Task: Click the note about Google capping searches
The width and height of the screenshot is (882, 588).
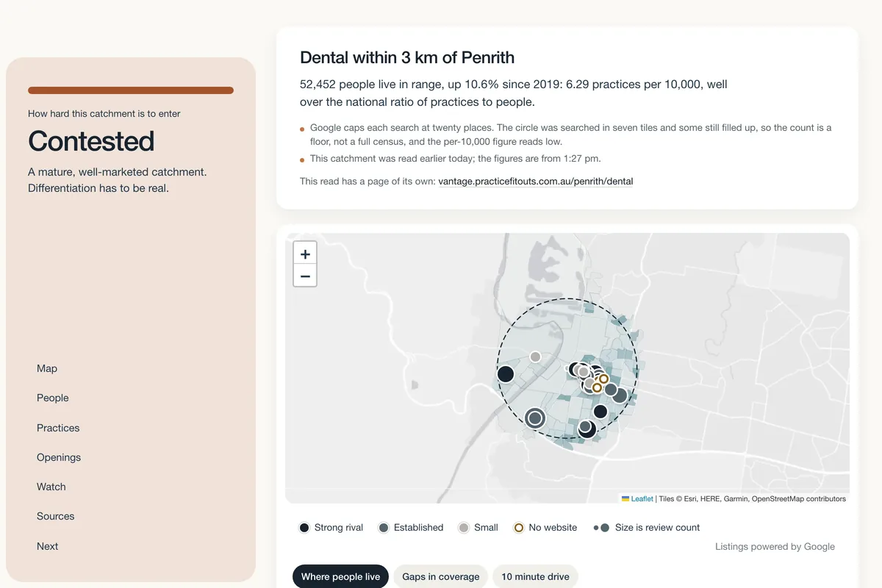Action: [x=571, y=135]
